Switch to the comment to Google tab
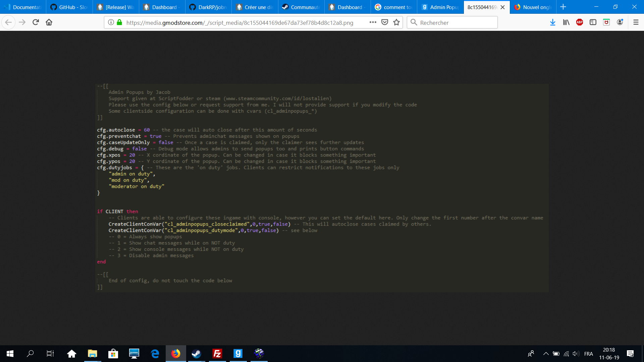 pyautogui.click(x=394, y=7)
